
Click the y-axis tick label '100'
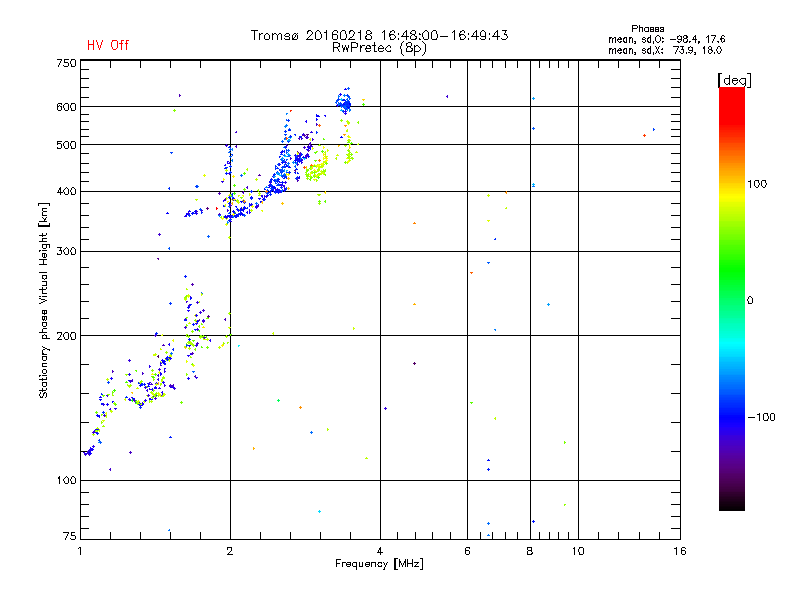click(x=66, y=481)
